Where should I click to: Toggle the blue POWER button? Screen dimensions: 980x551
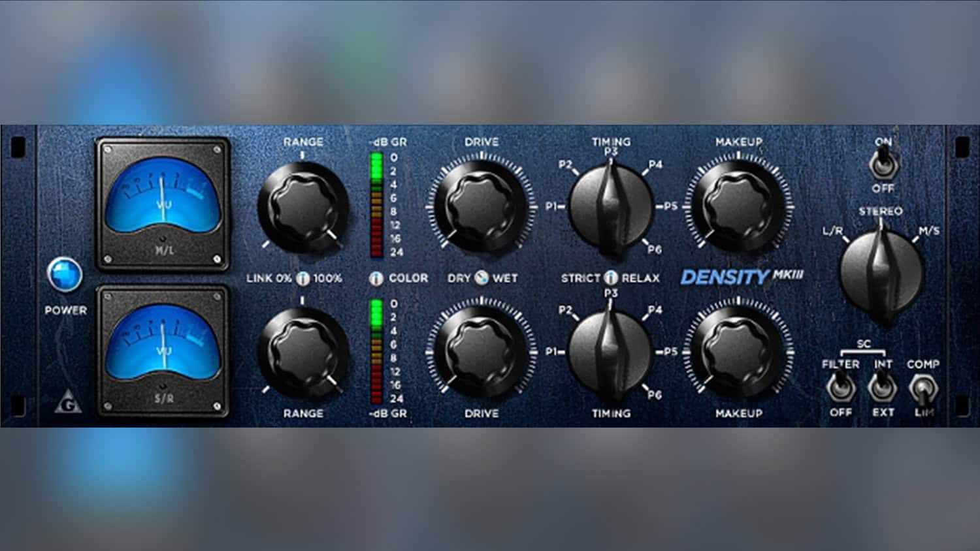point(65,275)
